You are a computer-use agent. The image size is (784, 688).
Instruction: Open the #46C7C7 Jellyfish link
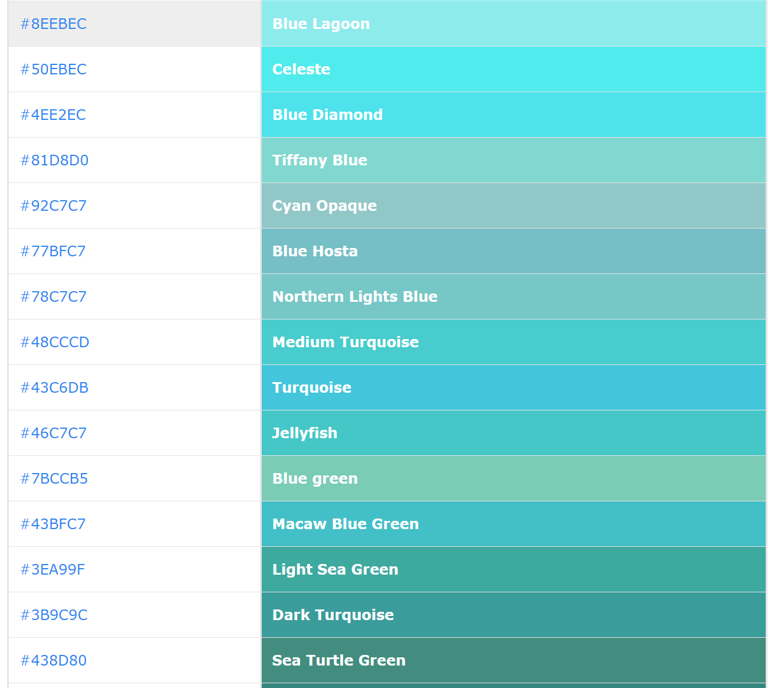point(54,433)
